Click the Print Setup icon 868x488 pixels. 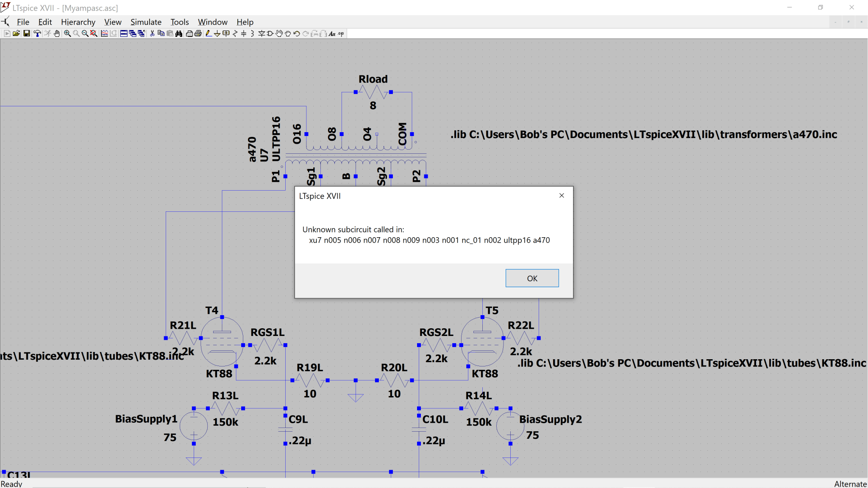point(189,33)
